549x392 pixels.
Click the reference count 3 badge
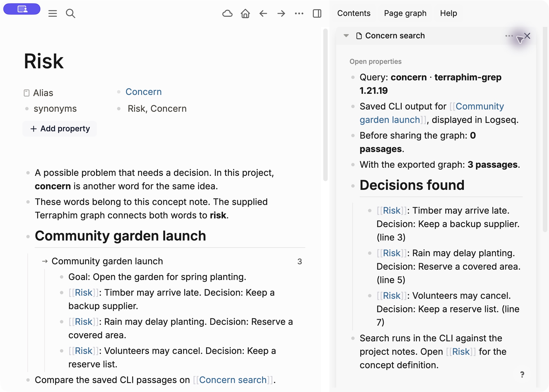pos(299,262)
